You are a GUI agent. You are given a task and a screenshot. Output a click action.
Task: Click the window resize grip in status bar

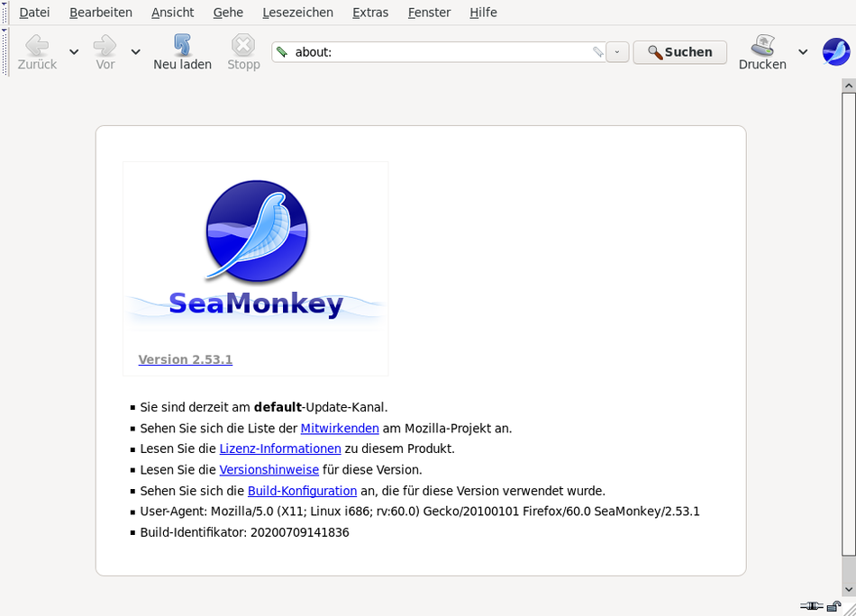pos(850,609)
